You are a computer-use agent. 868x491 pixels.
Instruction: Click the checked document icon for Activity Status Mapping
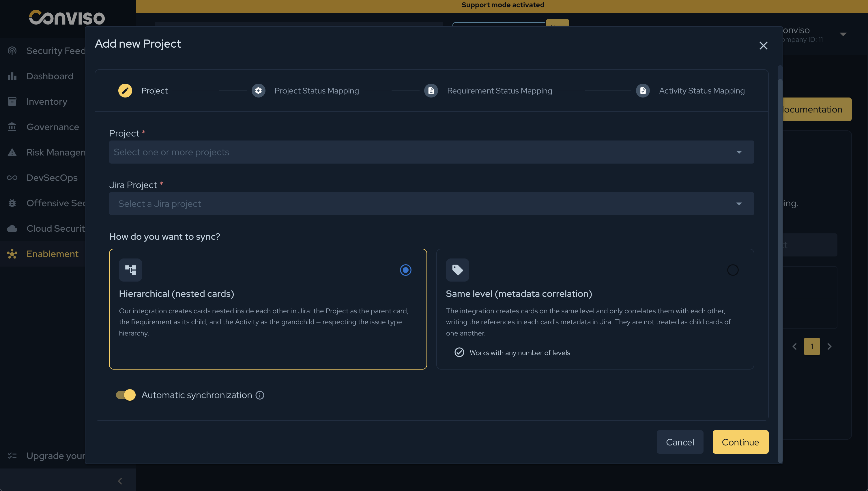coord(643,91)
